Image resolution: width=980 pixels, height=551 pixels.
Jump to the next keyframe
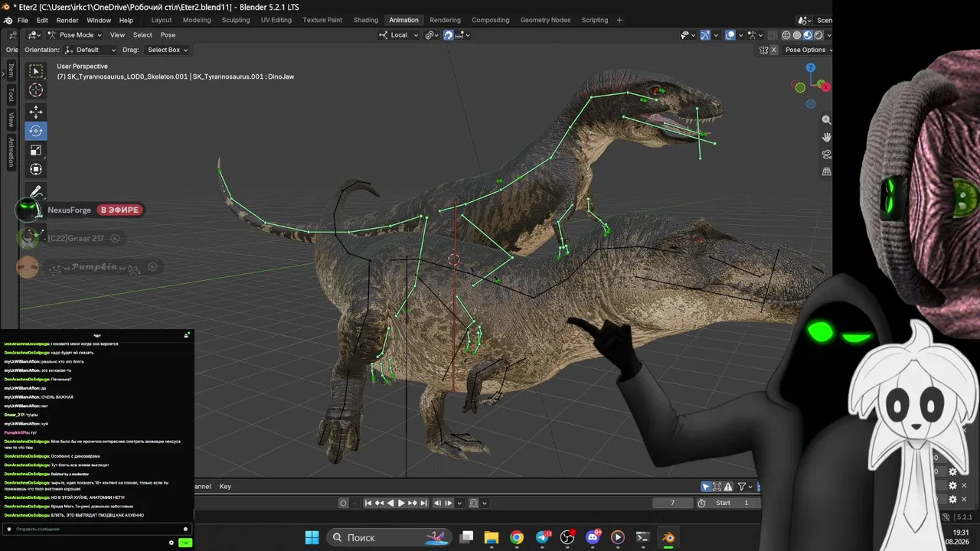tap(413, 503)
